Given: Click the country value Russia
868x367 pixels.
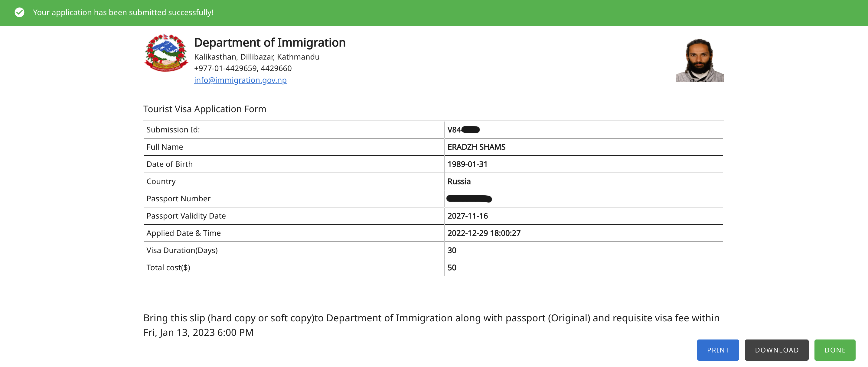Looking at the screenshot, I should click(x=459, y=181).
